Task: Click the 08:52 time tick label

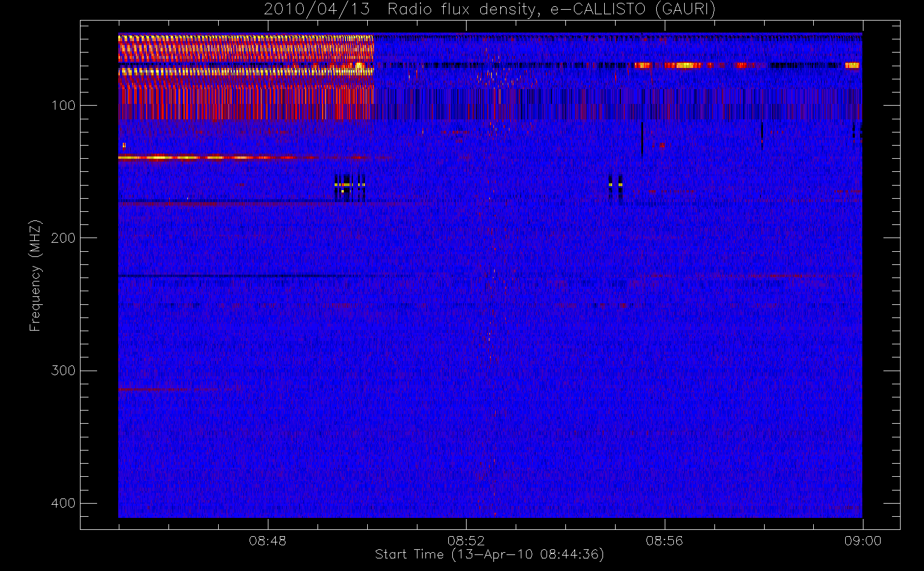Action: point(466,541)
